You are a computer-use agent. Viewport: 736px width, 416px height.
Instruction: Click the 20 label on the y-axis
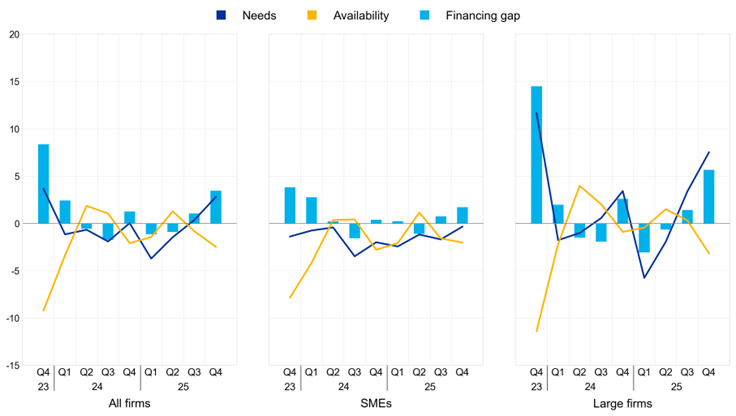coord(15,35)
